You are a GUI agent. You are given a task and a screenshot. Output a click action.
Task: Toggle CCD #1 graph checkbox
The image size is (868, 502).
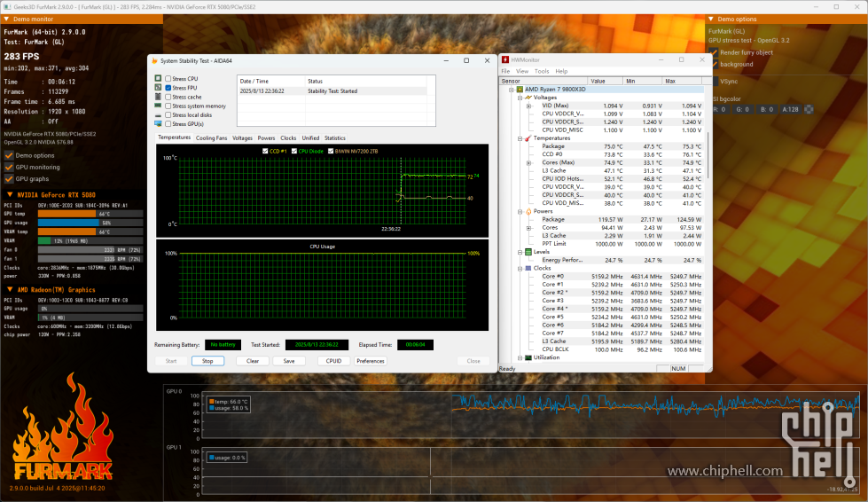point(265,151)
